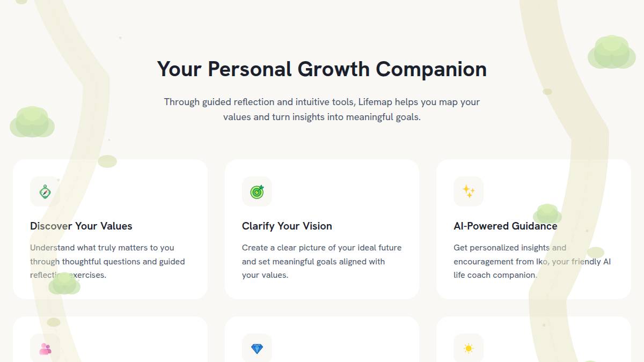Click the green bush overlapping the Discover card text
The height and width of the screenshot is (362, 644).
(64, 284)
